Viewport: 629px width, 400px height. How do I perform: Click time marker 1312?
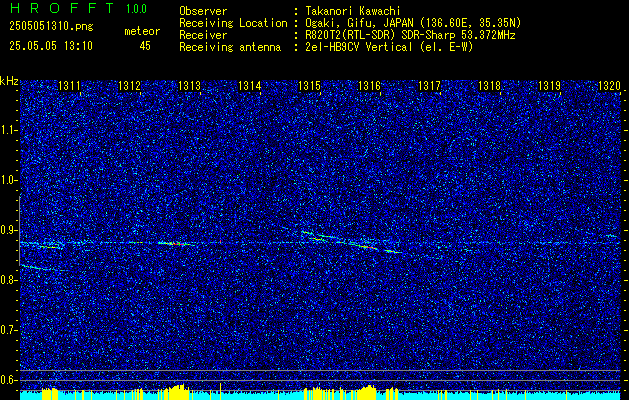[129, 85]
